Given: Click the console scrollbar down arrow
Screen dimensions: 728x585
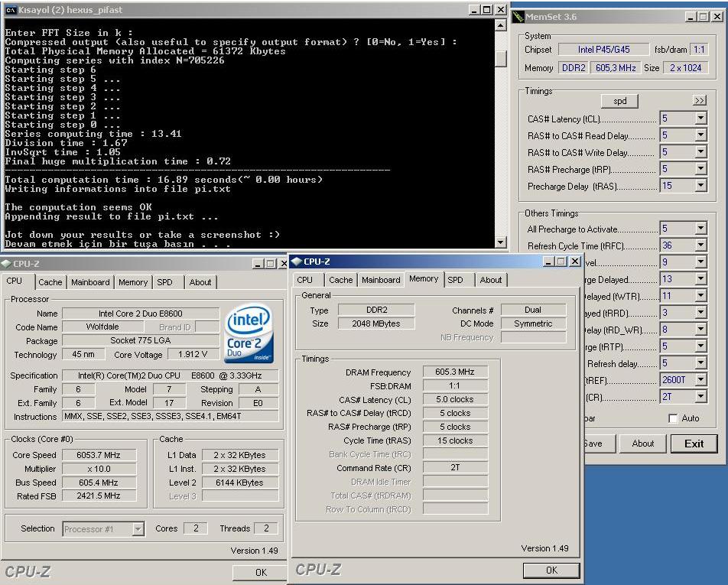Looking at the screenshot, I should click(x=500, y=242).
